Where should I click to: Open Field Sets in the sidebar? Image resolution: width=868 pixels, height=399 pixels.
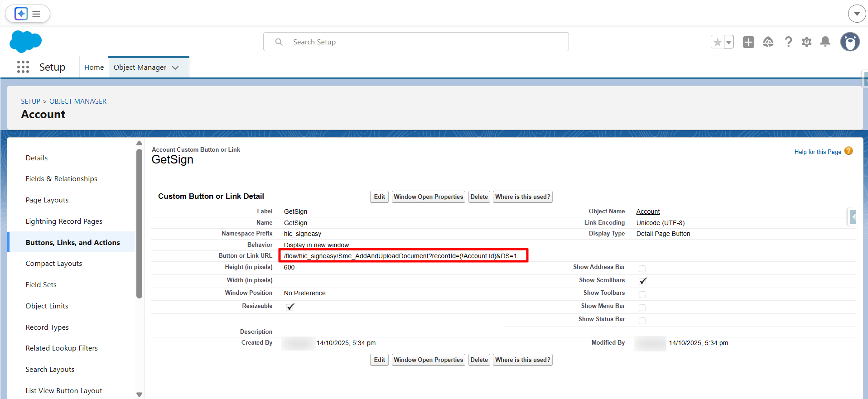click(x=41, y=285)
